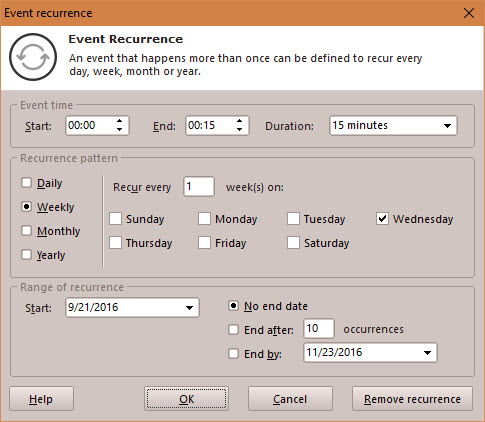Screen dimensions: 485x422
Task: Select the Daily recurrence option
Action: pyautogui.click(x=26, y=183)
